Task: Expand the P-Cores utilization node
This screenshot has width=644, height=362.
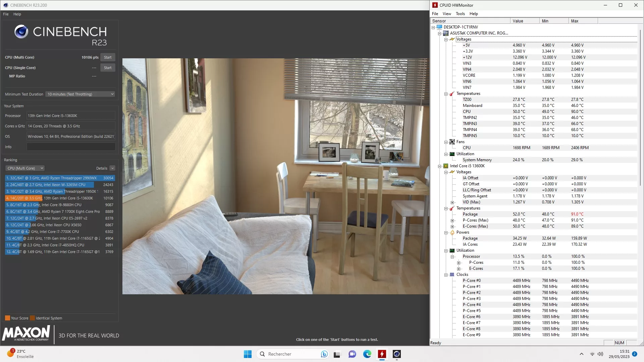Action: pyautogui.click(x=459, y=263)
